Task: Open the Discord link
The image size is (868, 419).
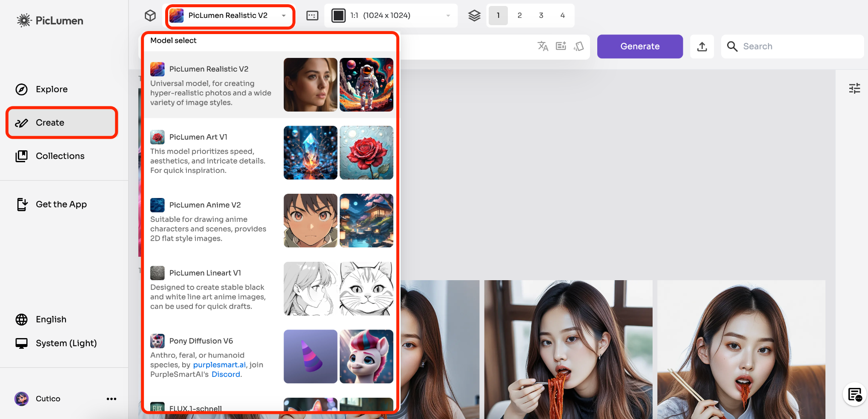Action: (226, 374)
